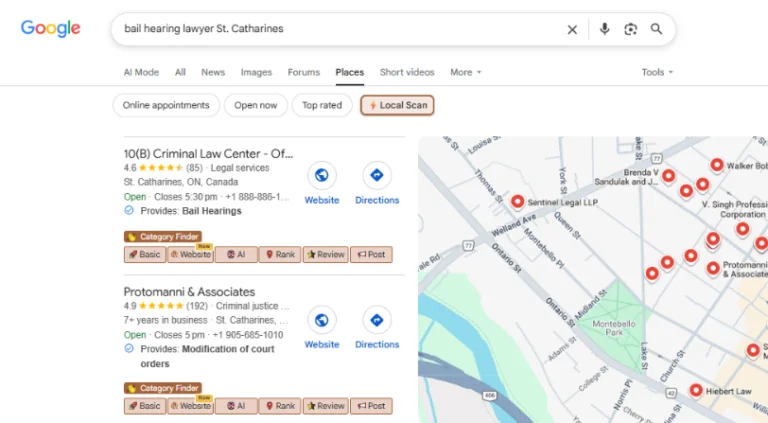Toggle the Top rated filter
The image size is (768, 423).
point(322,105)
